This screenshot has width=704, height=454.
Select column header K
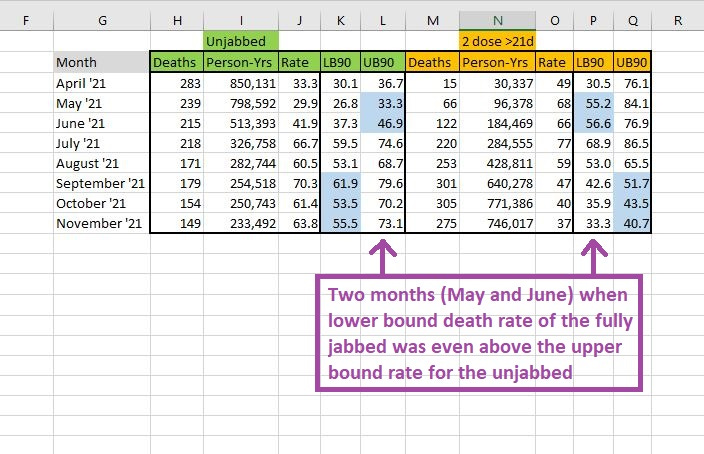click(340, 21)
